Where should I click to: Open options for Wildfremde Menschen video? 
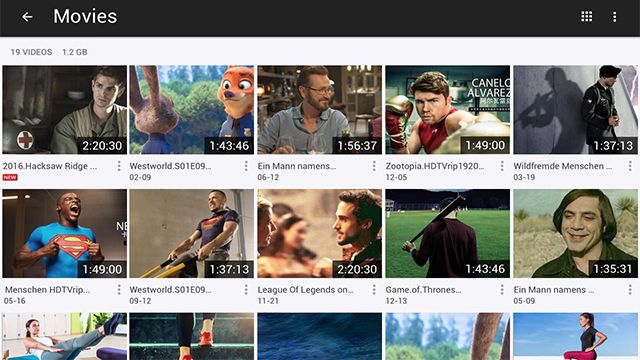coord(630,166)
